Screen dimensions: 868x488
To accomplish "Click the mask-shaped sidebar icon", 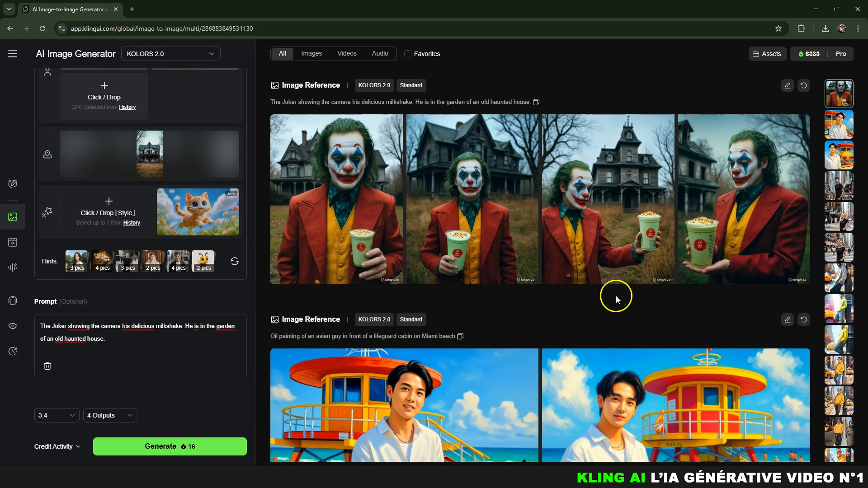I will point(13,326).
